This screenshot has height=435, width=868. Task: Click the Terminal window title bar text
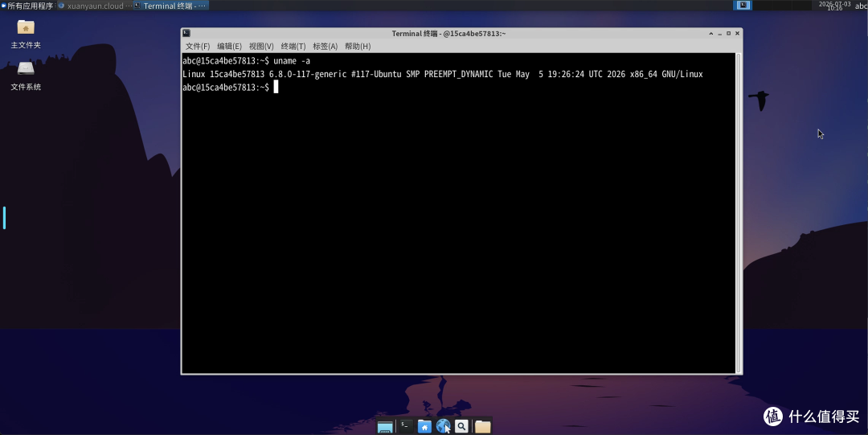click(449, 34)
